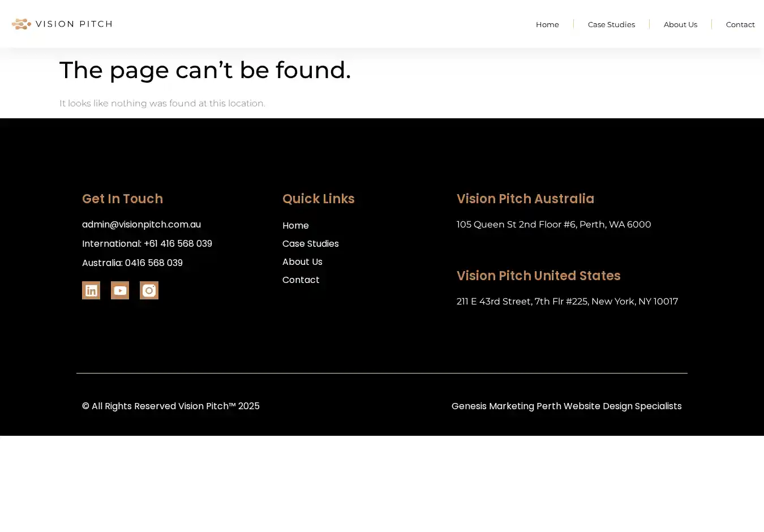The width and height of the screenshot is (764, 532).
Task: Click the Australia 0416 568 039 phone number
Action: click(x=132, y=263)
